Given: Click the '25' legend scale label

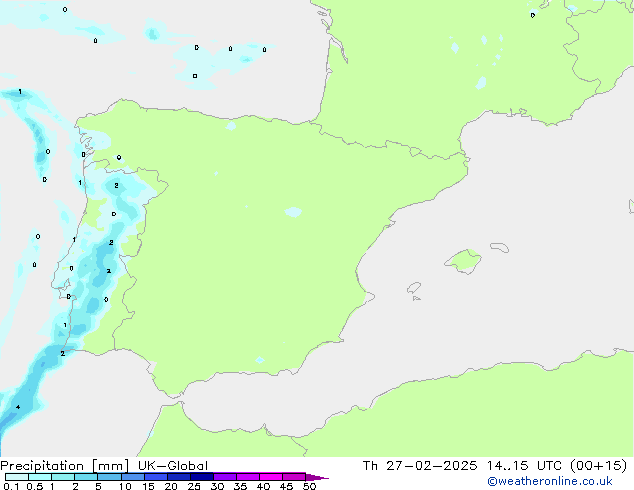Looking at the screenshot, I should tap(194, 486).
